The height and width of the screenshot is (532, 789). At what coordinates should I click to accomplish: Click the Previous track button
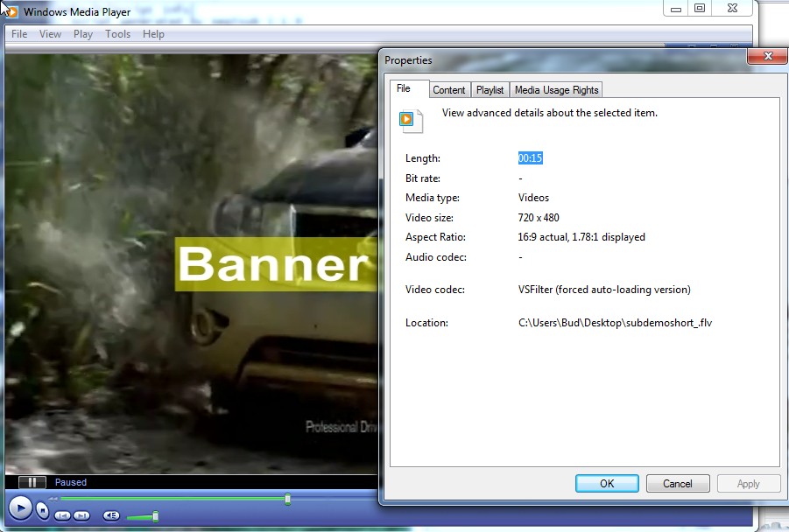[62, 515]
